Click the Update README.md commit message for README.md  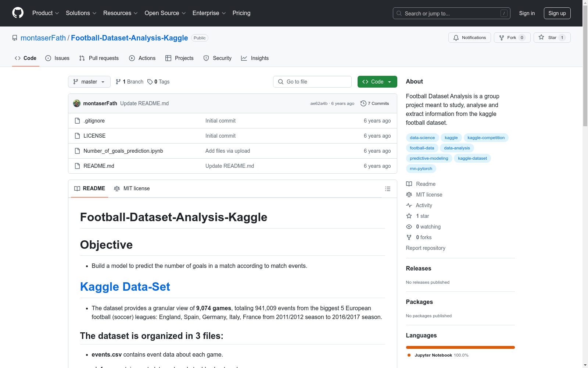[230, 166]
